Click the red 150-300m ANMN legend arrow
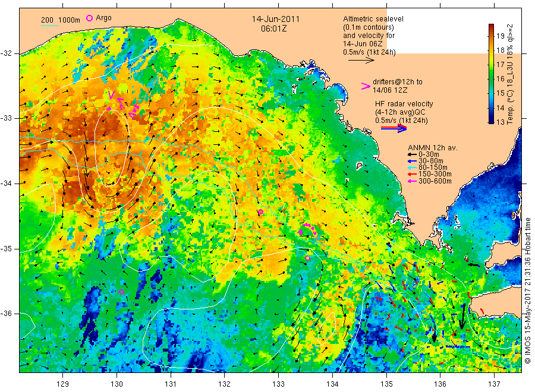535x392 pixels. [413, 175]
